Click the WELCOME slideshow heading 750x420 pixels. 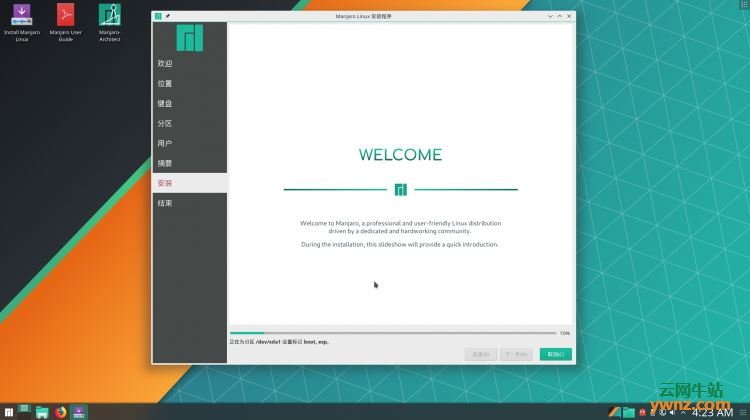[400, 155]
